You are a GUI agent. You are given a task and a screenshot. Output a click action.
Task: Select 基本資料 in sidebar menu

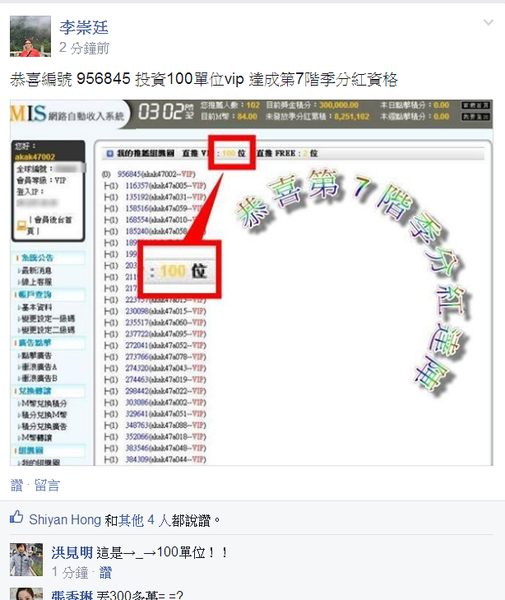[36, 307]
